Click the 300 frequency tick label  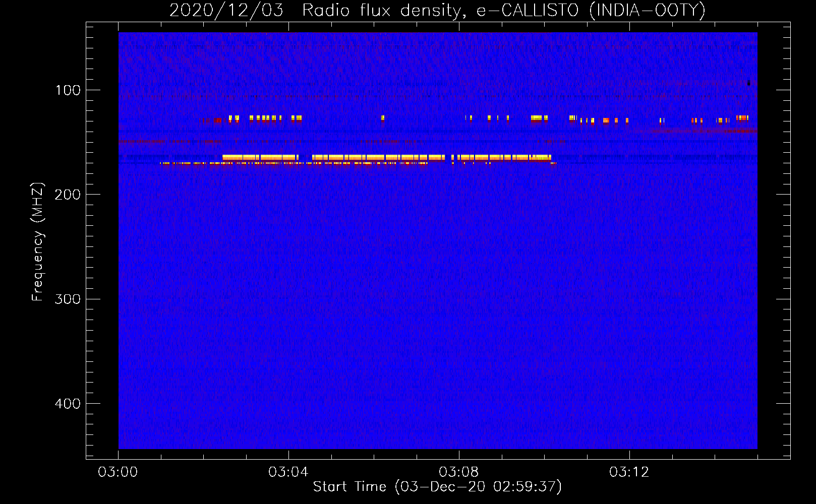point(68,299)
